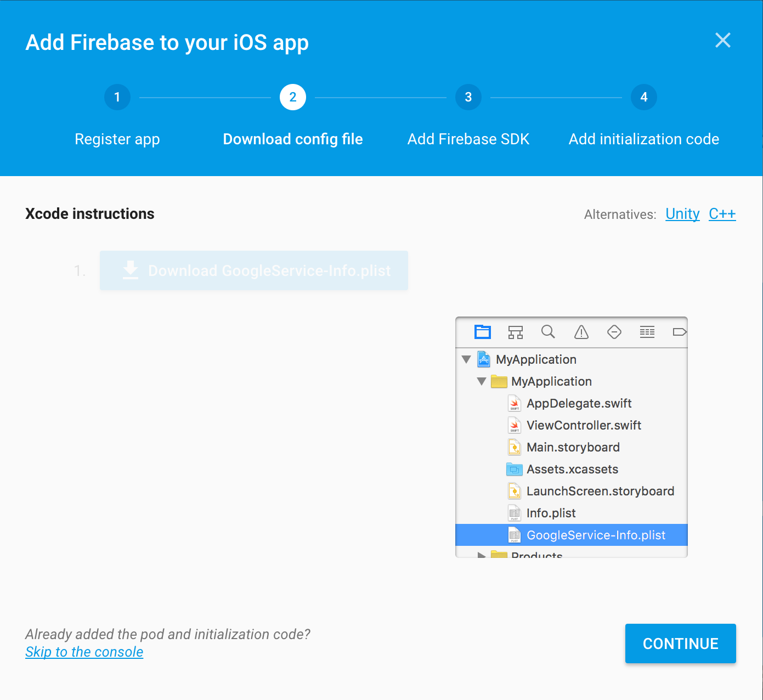Open the Unity alternative link

[x=682, y=214]
